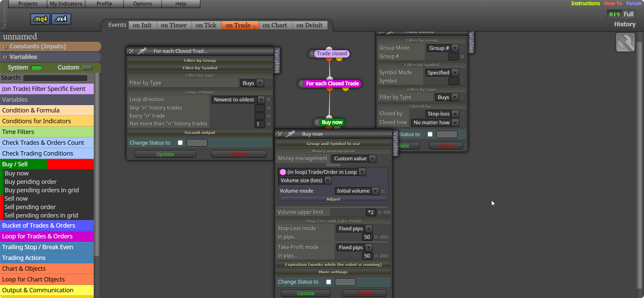Viewport: 644px width, 298px height.
Task: Open Trailing Stop / Break Even category
Action: coord(47,247)
